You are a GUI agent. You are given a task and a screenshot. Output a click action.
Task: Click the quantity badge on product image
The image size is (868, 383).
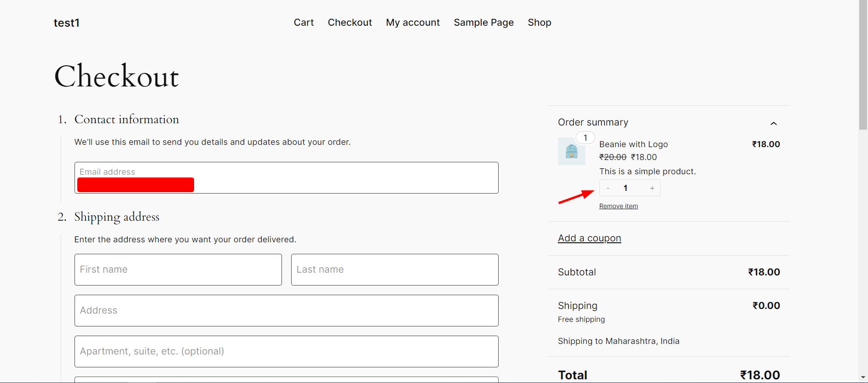click(x=585, y=137)
